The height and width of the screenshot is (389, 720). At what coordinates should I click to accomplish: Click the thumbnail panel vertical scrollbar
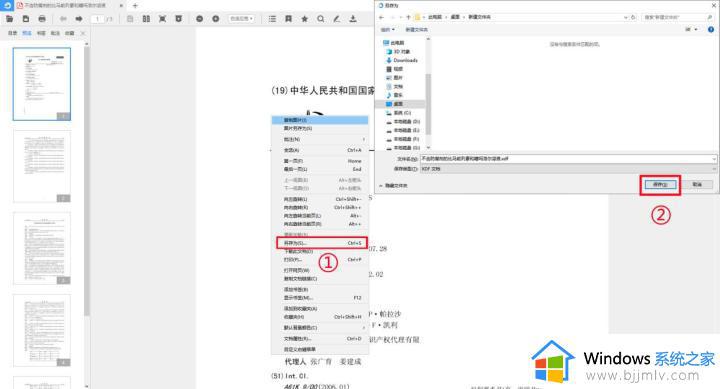(87, 181)
